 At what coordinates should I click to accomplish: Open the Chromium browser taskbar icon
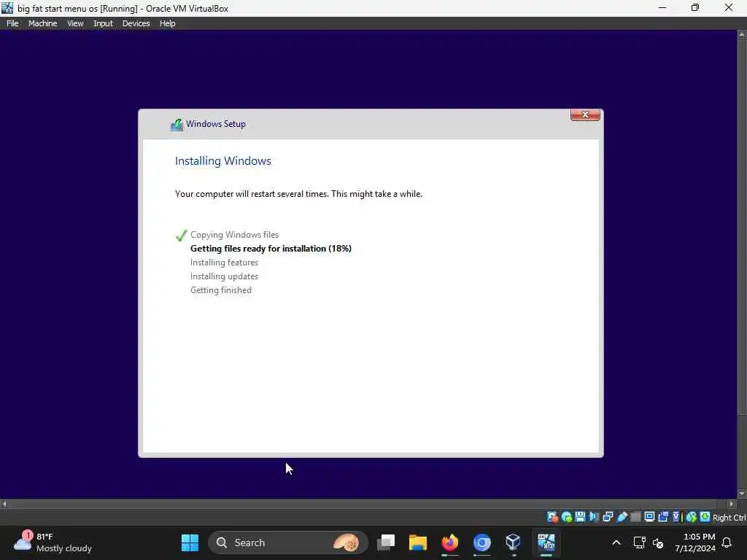pos(481,542)
